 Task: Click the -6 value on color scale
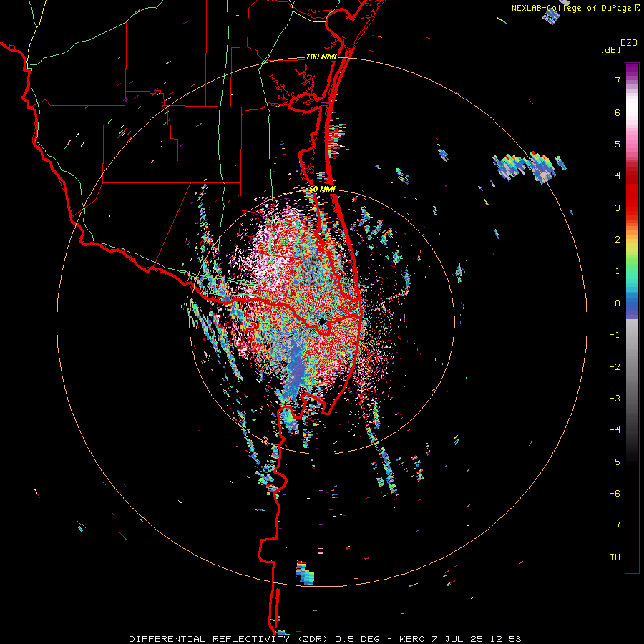tap(615, 494)
